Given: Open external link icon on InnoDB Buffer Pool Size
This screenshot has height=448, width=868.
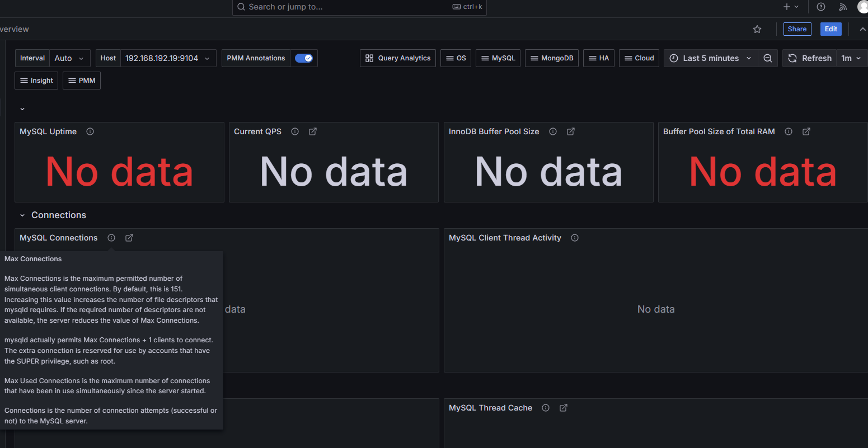Looking at the screenshot, I should coord(571,131).
